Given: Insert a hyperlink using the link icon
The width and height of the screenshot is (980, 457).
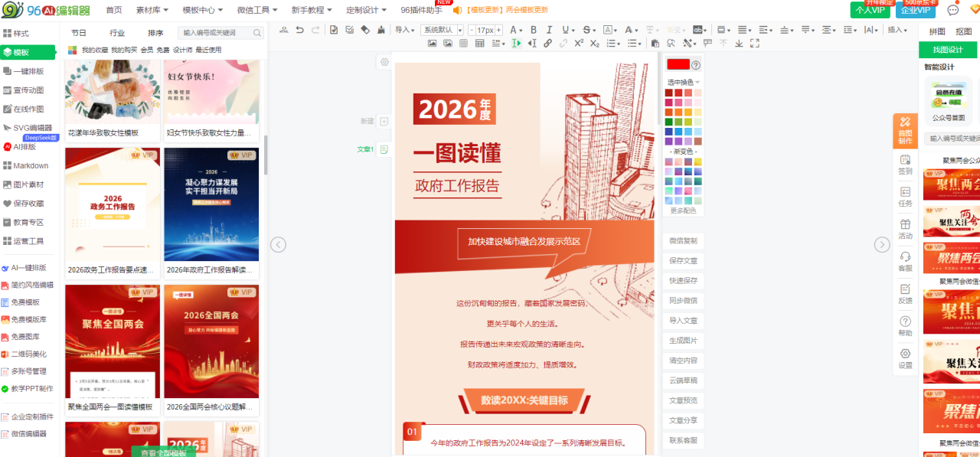Looking at the screenshot, I should coord(547,44).
